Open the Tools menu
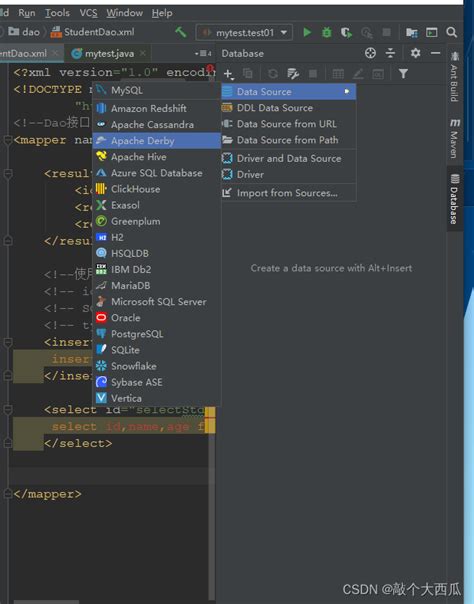Image resolution: width=474 pixels, height=604 pixels. coord(57,13)
